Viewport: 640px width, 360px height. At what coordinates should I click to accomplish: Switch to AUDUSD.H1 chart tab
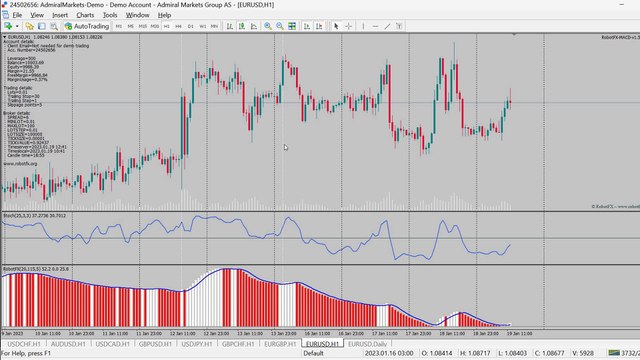click(68, 344)
